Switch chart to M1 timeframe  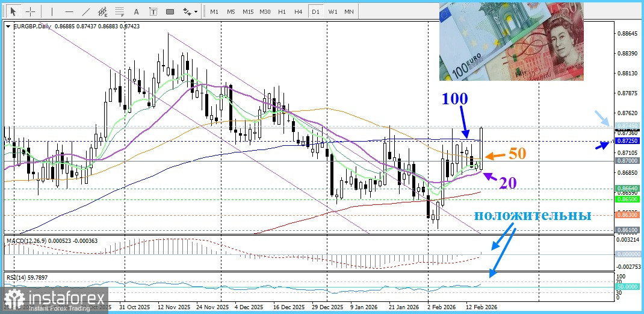tap(214, 11)
